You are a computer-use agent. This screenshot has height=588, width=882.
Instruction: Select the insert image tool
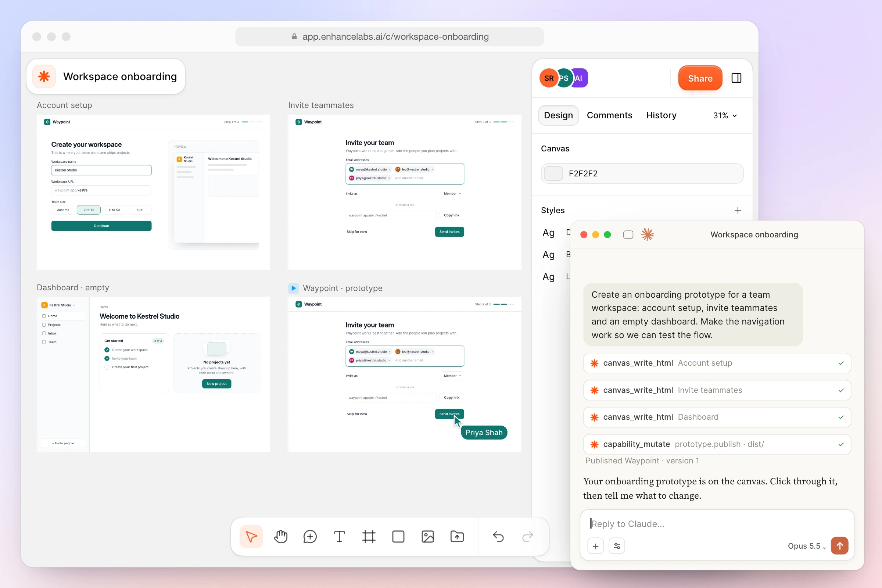click(x=428, y=537)
